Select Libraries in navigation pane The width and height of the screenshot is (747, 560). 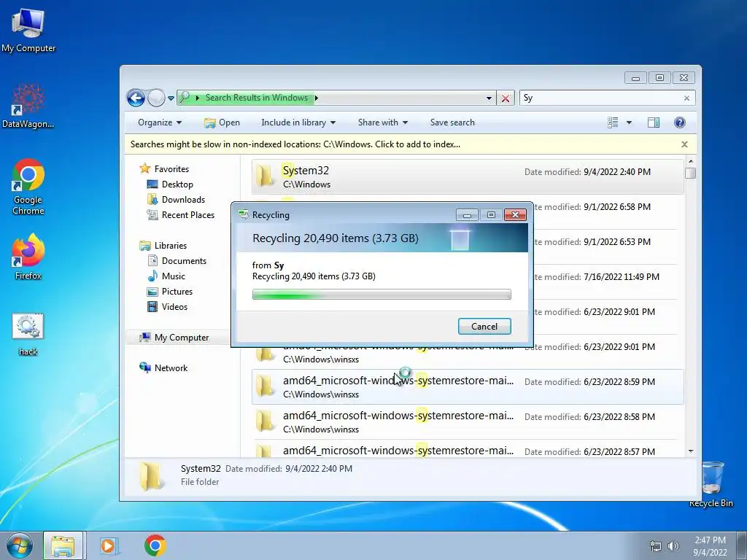coord(163,245)
